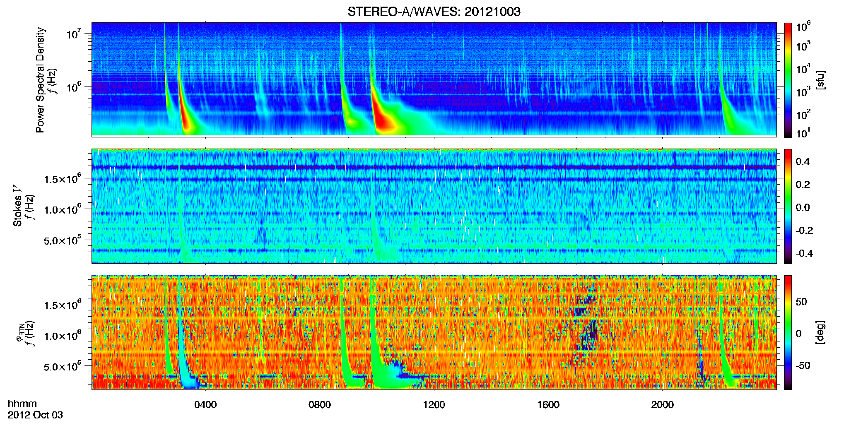Click the 0400 time tick label
Viewport: 868px width, 447px height.
pos(205,405)
